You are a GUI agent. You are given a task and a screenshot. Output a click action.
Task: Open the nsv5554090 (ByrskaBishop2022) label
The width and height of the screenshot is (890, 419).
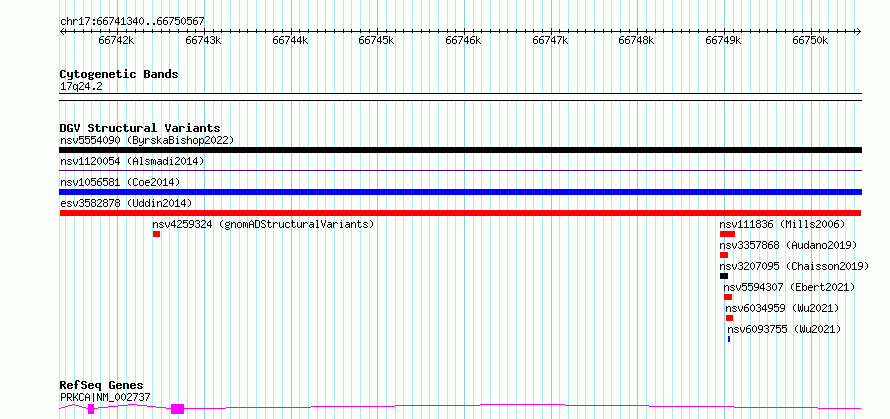(147, 140)
